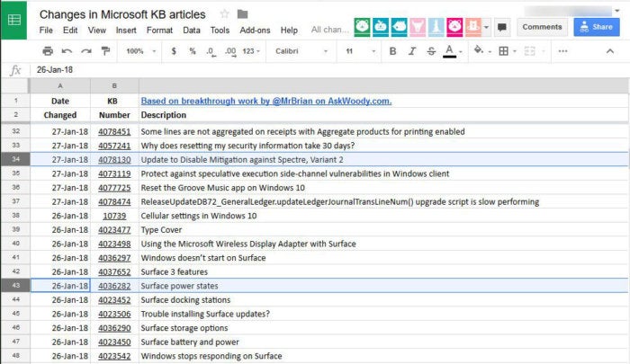Open the File menu
The image size is (630, 364).
(x=46, y=30)
